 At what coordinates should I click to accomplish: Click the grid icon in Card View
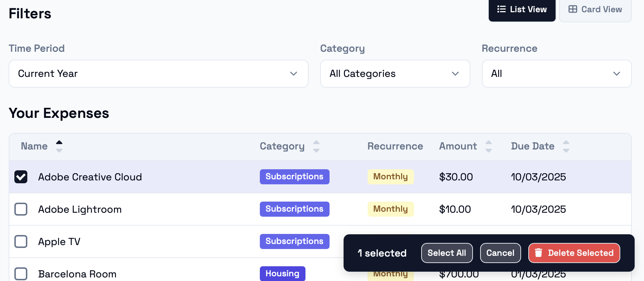(x=573, y=9)
